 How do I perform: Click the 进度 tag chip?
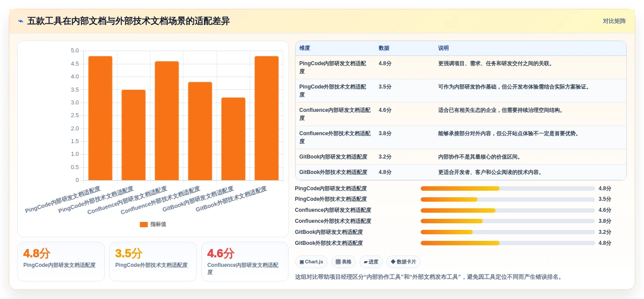[371, 262]
